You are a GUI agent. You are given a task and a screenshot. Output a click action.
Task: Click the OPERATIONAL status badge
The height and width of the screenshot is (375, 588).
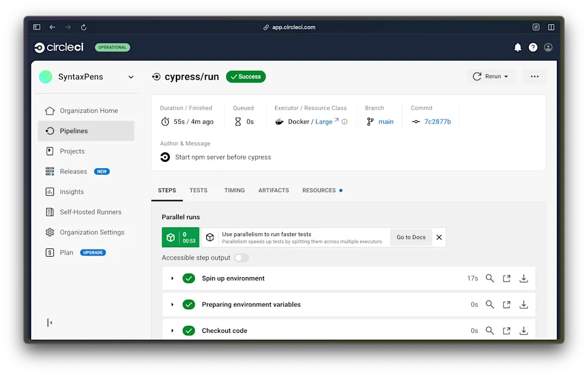(113, 47)
